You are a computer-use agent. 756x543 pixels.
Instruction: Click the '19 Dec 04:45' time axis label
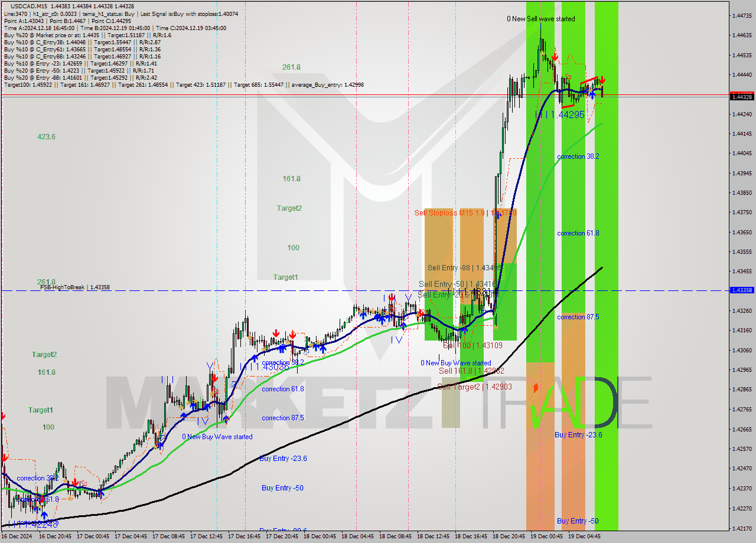coord(584,537)
